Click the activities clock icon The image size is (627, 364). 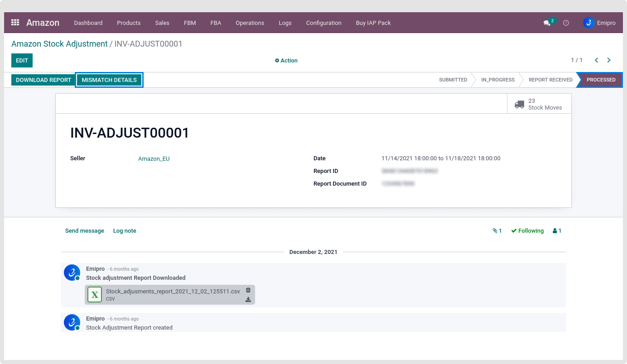566,23
